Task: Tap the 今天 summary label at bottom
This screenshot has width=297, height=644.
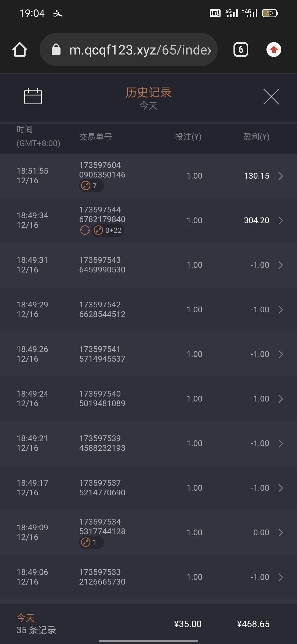Action: 26,618
